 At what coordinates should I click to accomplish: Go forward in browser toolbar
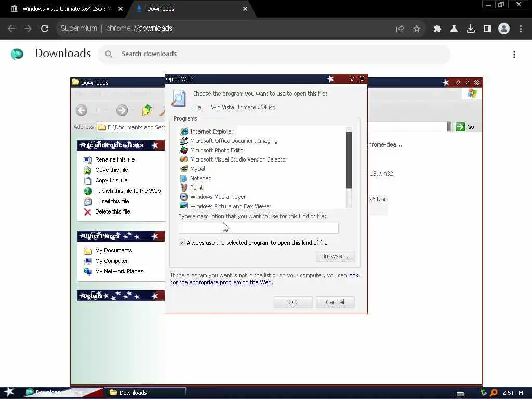28,29
